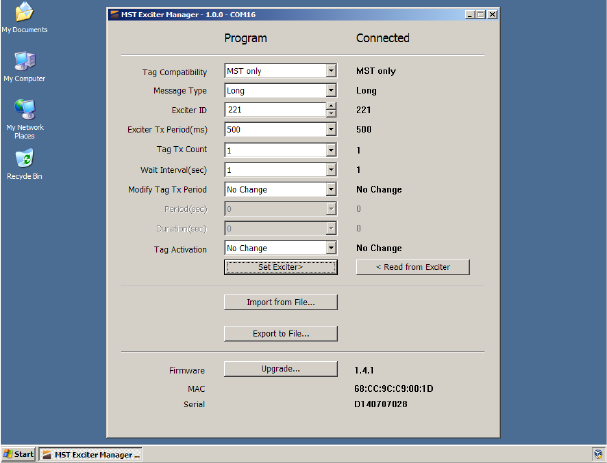Click the MAC address 68:CC:9C:C9:00:1D
The width and height of the screenshot is (607, 463).
394,389
